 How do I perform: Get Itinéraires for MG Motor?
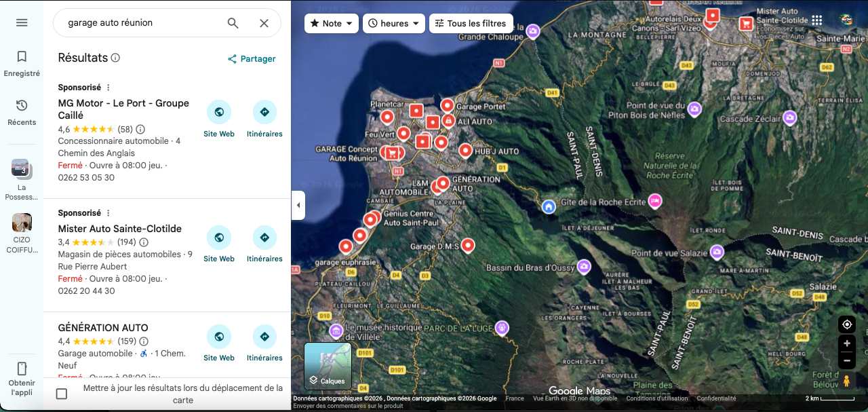[264, 119]
